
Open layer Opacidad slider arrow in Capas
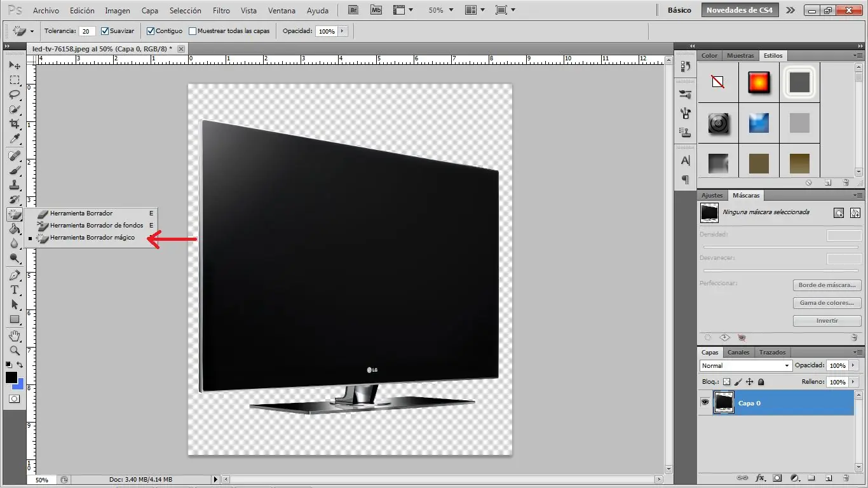[x=853, y=365]
